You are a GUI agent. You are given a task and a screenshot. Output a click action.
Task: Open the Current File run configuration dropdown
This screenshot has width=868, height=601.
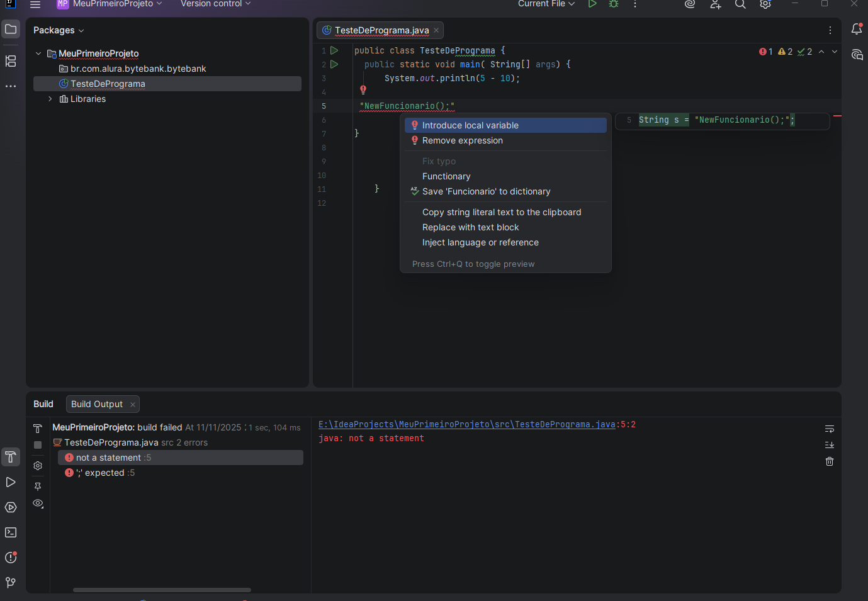pos(546,4)
